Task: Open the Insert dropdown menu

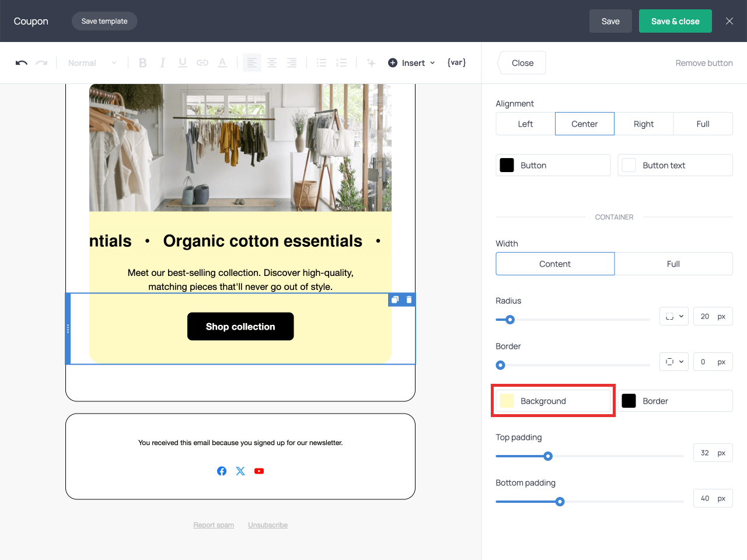Action: pos(412,63)
